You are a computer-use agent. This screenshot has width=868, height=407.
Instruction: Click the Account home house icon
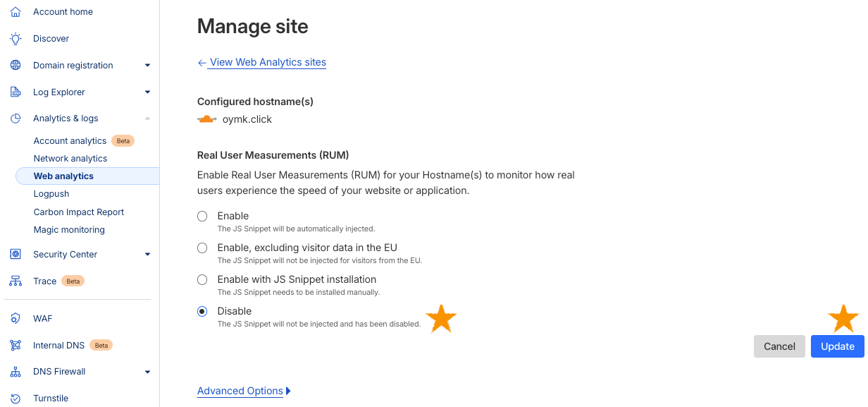15,12
